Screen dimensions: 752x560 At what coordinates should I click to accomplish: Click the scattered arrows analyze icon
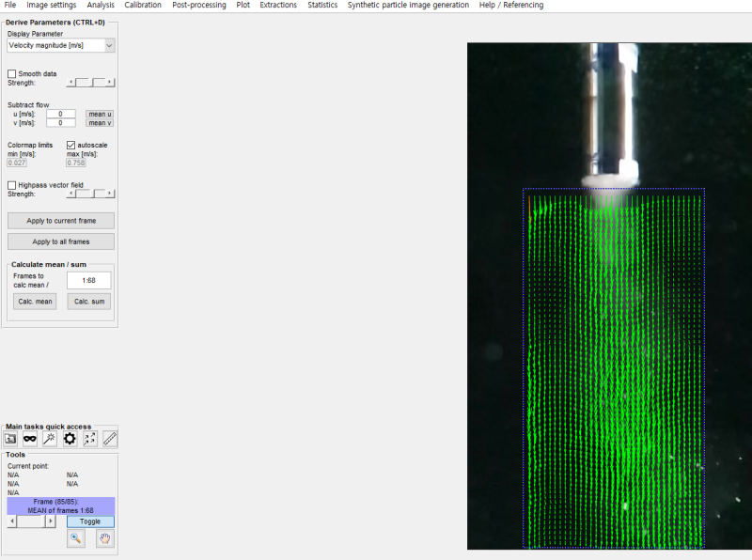90,439
